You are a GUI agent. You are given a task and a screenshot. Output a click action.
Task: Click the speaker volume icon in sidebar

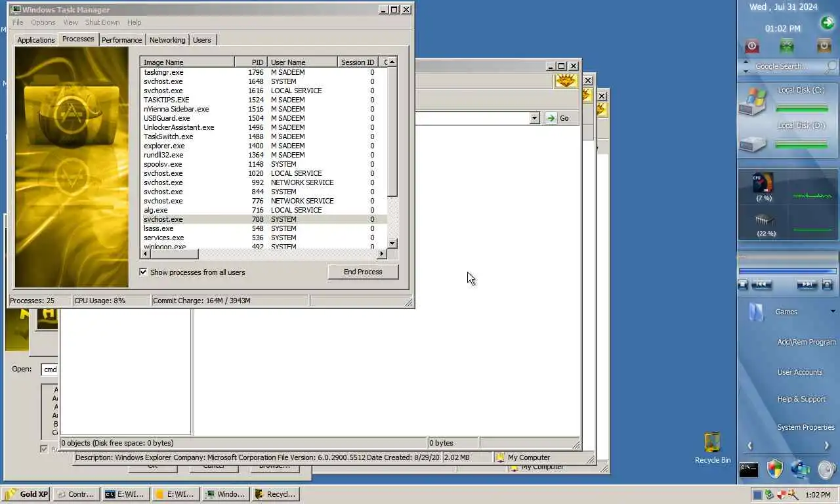[x=827, y=469]
